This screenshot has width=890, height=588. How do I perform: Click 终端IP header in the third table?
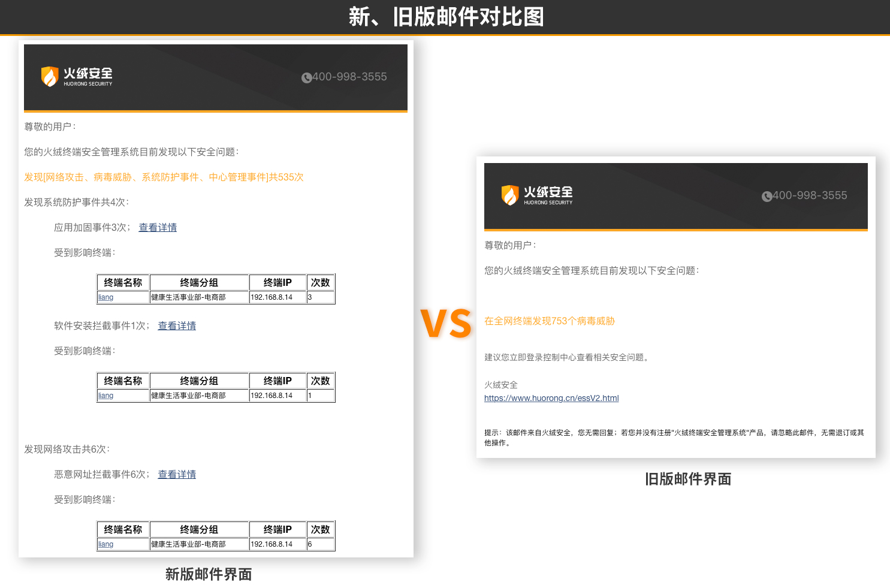277,529
